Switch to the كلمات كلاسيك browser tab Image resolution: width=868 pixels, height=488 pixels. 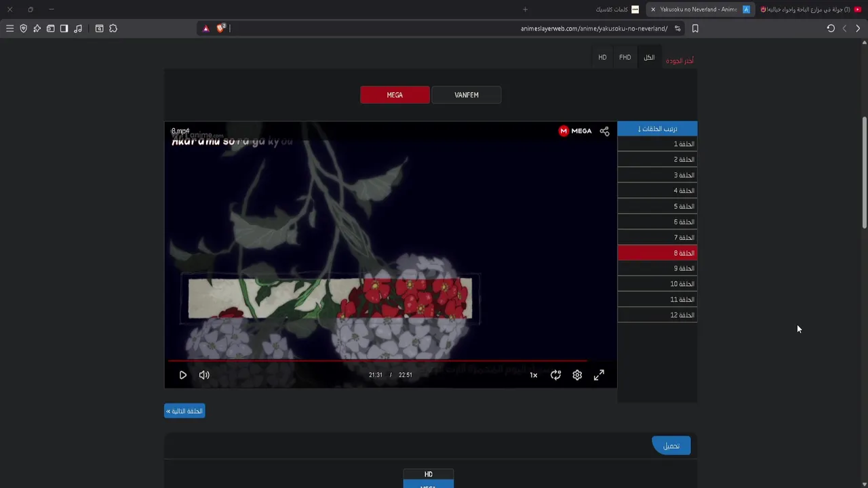click(616, 9)
